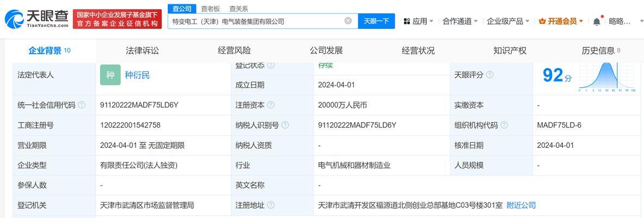Switch to the 历史信息 tab

601,51
